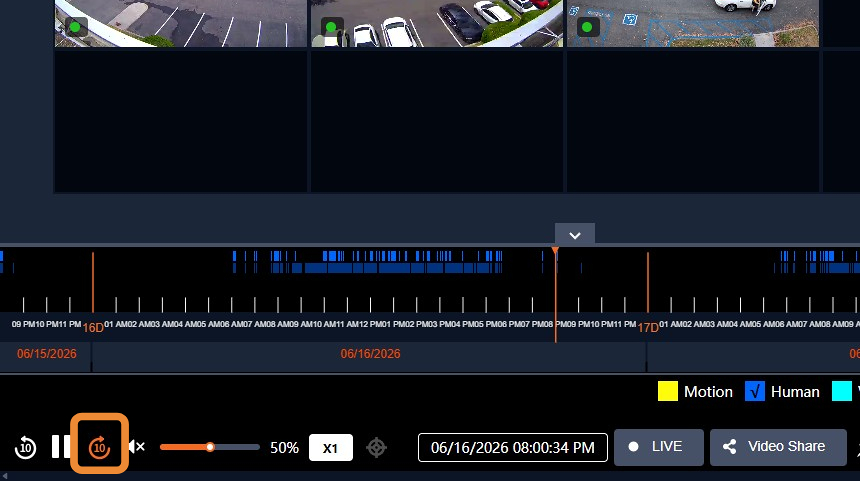This screenshot has width=860, height=481.
Task: Rewind playback by 10 seconds
Action: (x=25, y=448)
